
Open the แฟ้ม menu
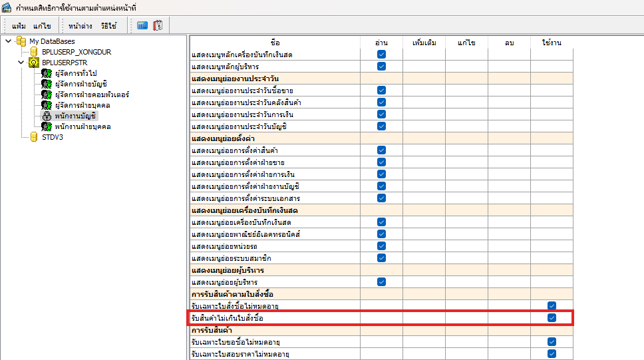click(x=18, y=26)
